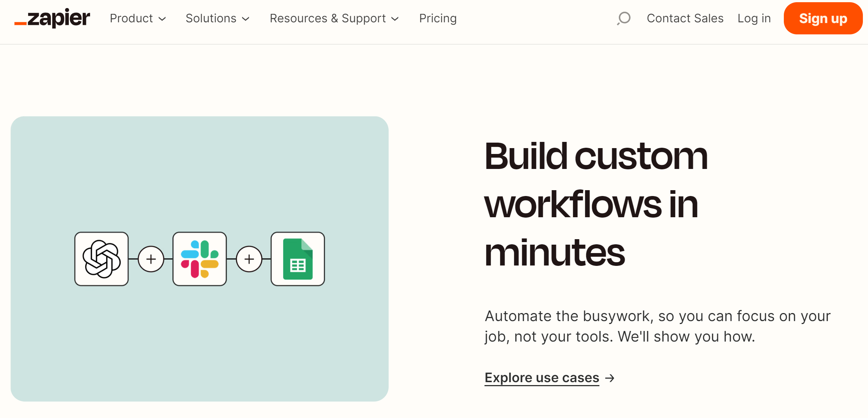The height and width of the screenshot is (418, 868).
Task: Click the arrow next to Explore use cases
Action: pyautogui.click(x=610, y=378)
